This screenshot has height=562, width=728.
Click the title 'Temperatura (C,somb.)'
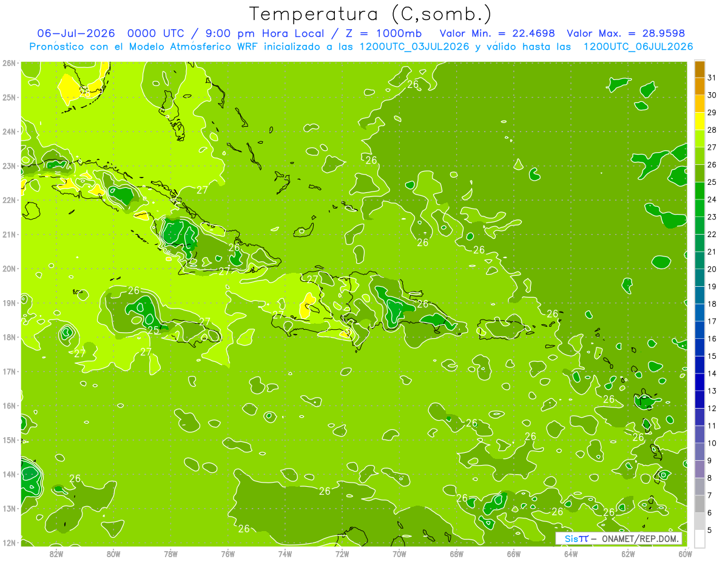point(370,14)
